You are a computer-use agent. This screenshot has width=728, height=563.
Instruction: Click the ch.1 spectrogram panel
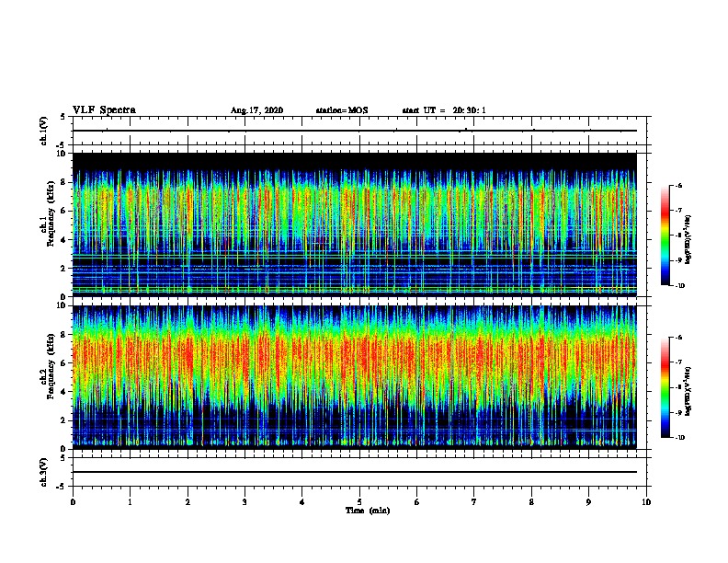tap(355, 224)
